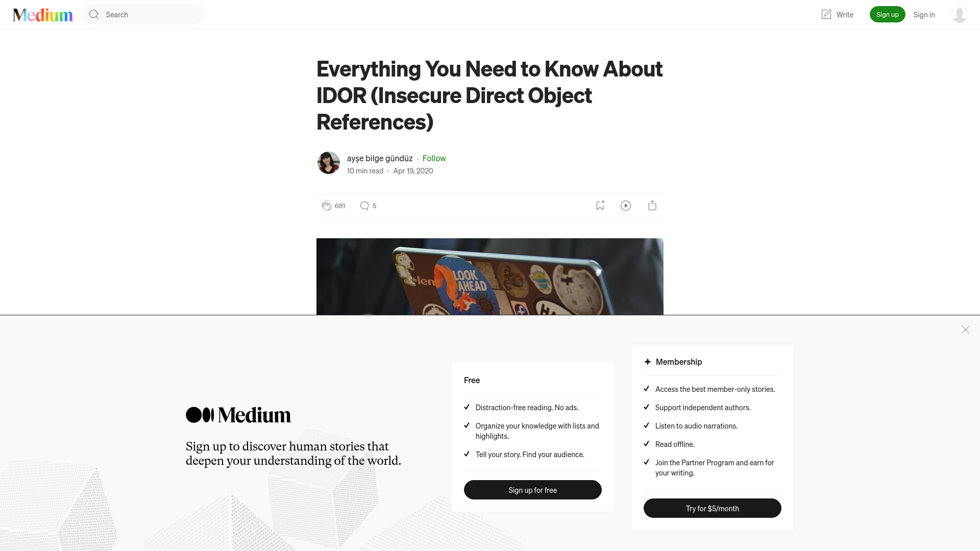
Task: Close the membership signup modal
Action: coord(965,330)
